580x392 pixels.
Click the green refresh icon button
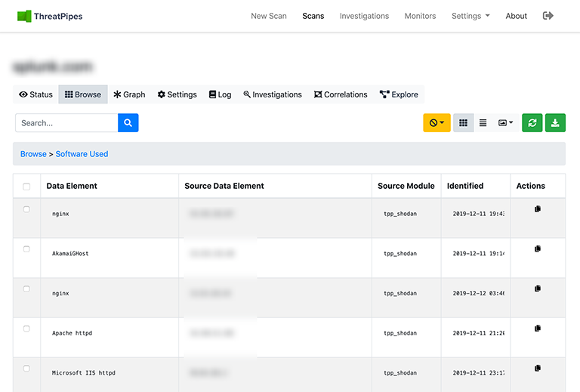pos(532,123)
